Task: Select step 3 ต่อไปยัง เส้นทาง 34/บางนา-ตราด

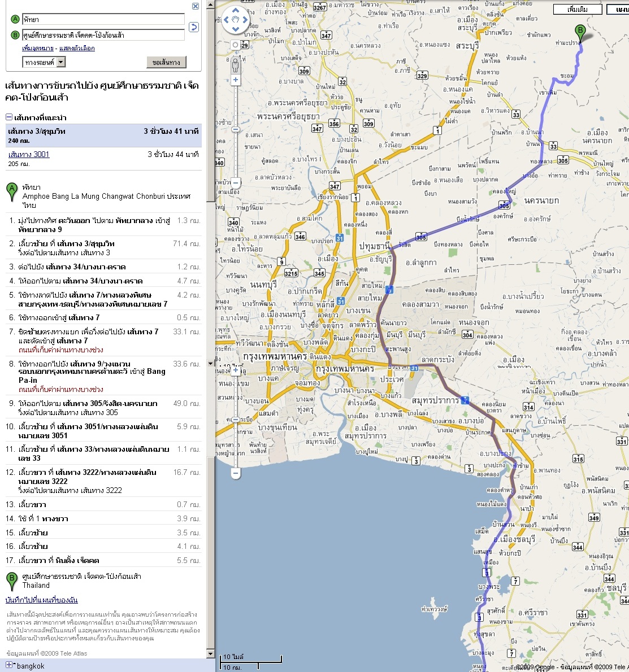Action: (103, 267)
